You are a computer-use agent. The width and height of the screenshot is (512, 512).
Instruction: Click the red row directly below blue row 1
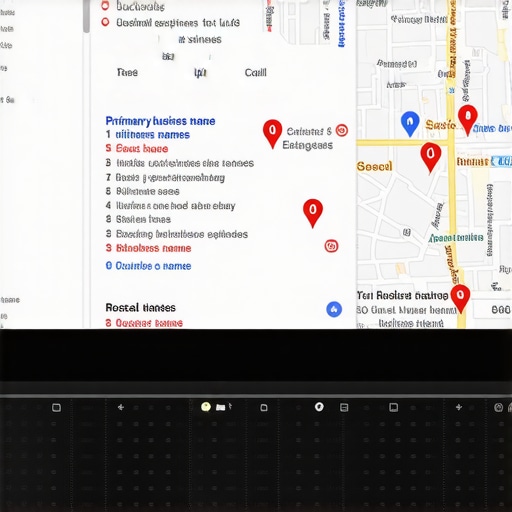pos(137,149)
